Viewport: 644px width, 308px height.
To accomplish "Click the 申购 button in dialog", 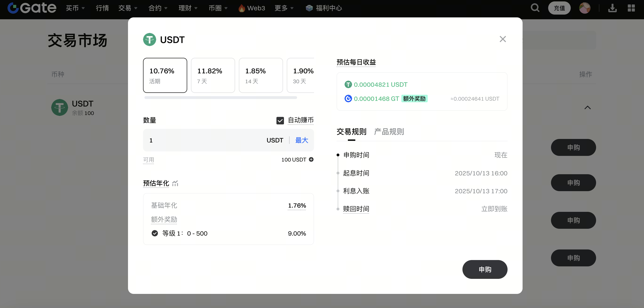I will pos(485,269).
